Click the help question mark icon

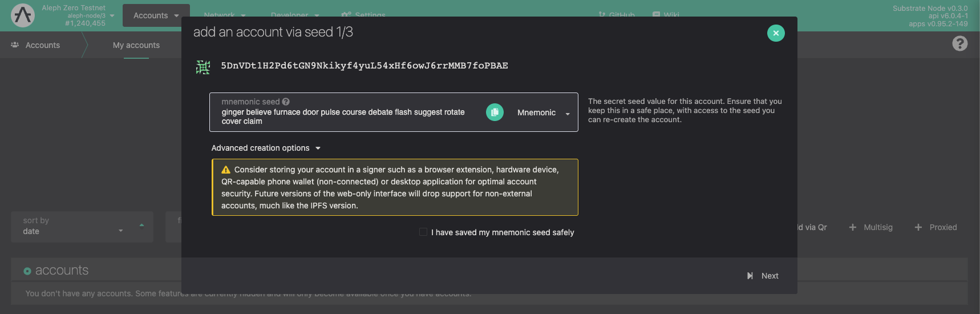(x=959, y=44)
